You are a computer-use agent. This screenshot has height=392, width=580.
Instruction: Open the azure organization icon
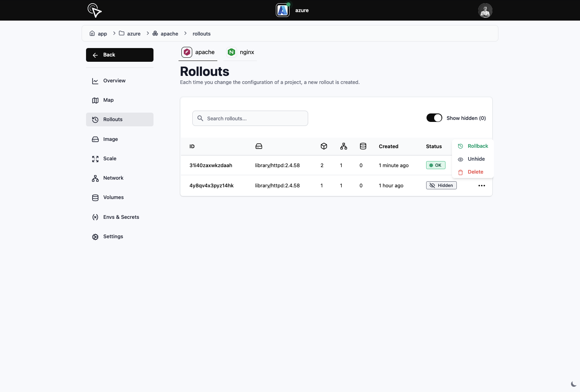click(283, 10)
